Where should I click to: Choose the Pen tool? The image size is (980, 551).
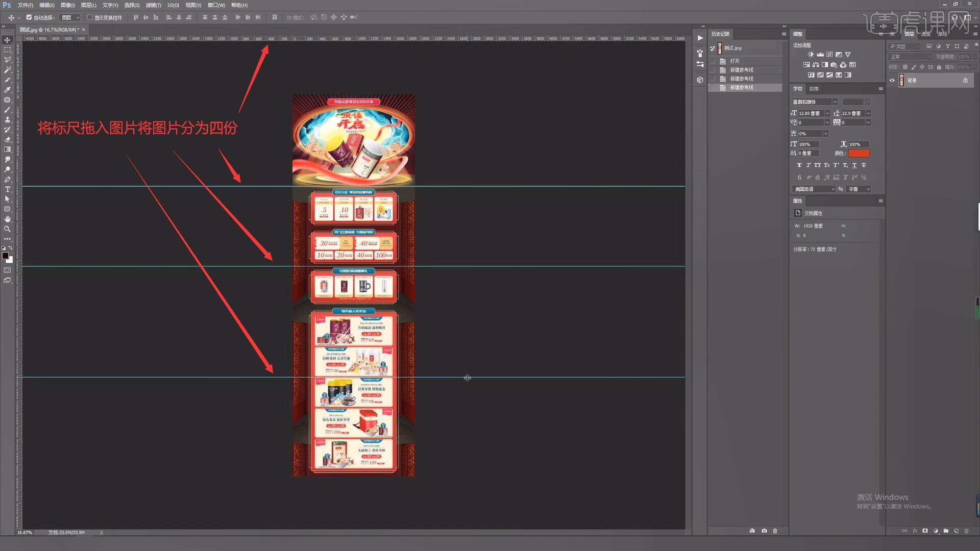click(7, 180)
